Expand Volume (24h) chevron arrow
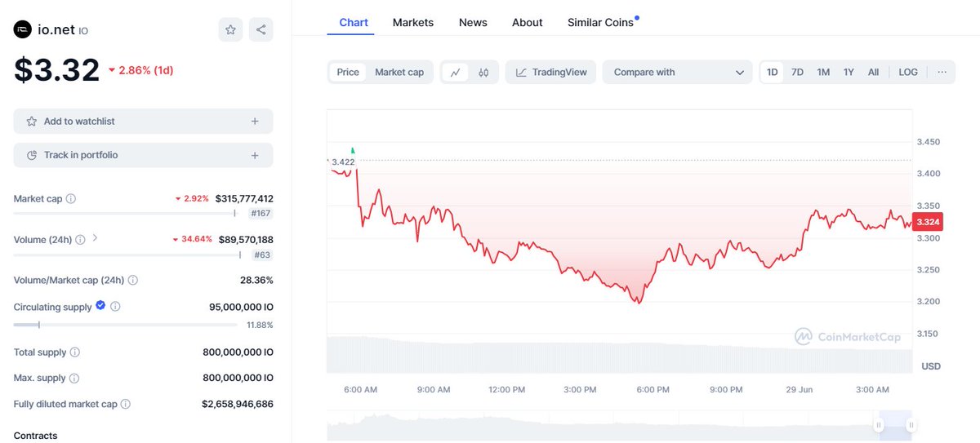Screen dimensions: 980x443 click(x=95, y=238)
